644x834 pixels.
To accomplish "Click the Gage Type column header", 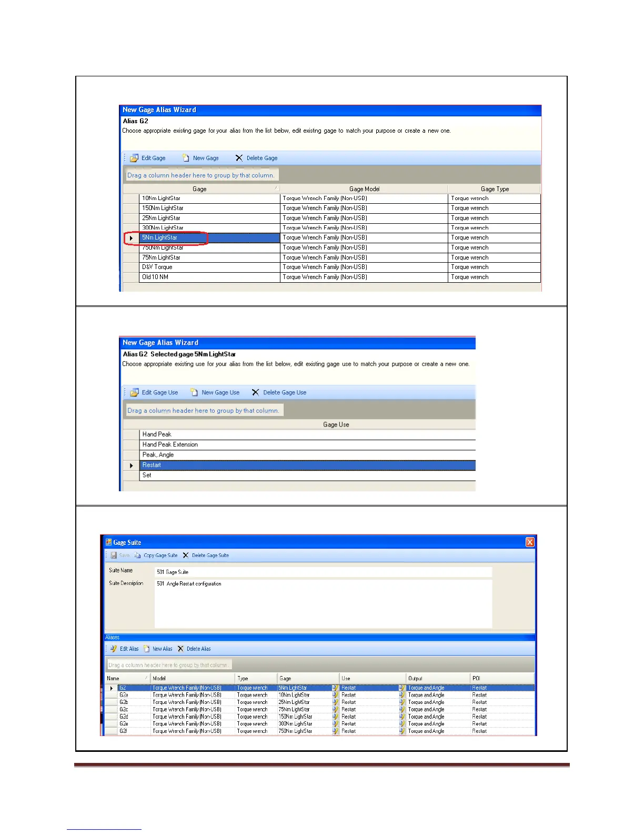I will pyautogui.click(x=495, y=189).
